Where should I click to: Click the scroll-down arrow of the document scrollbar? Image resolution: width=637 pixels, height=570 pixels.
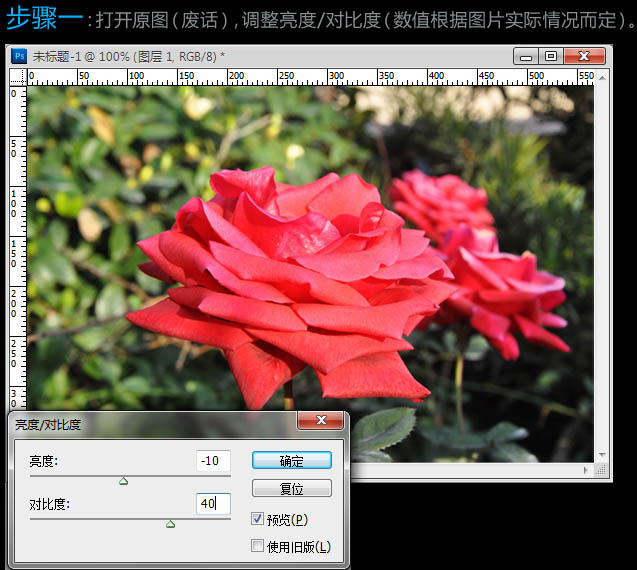pos(603,455)
